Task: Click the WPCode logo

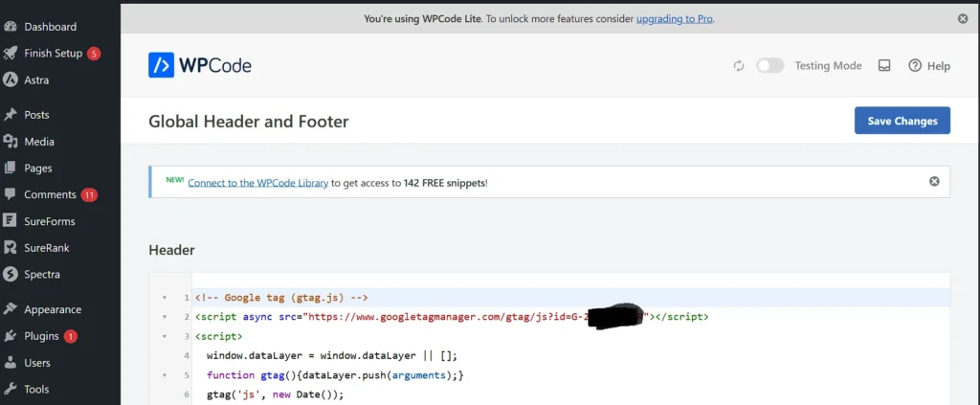Action: point(200,65)
